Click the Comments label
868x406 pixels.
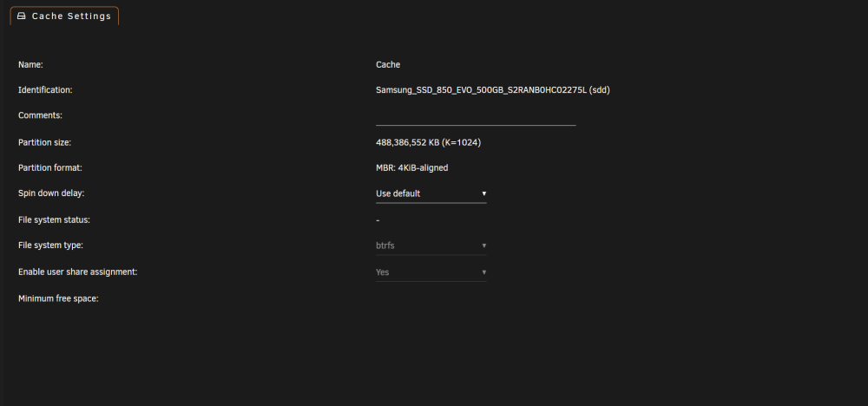(41, 115)
